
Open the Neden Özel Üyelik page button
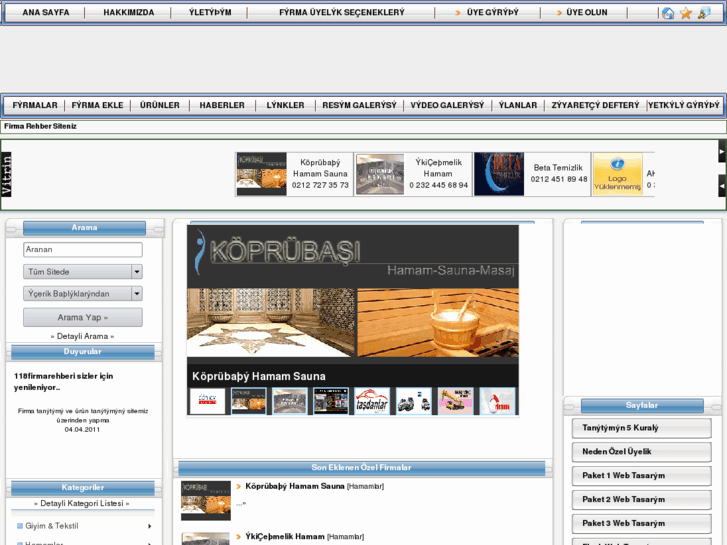click(641, 452)
